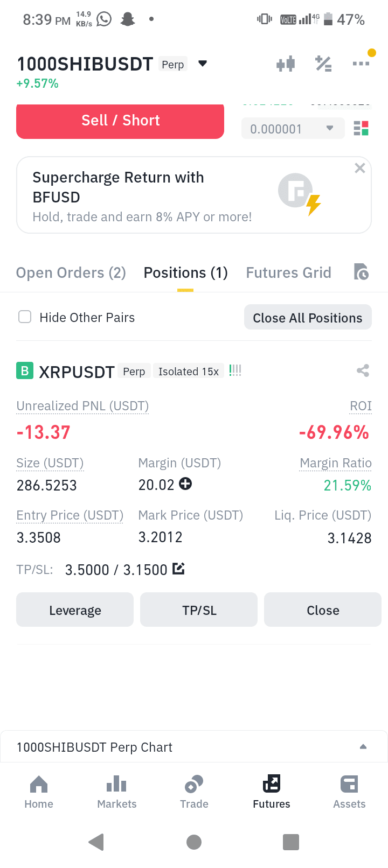Open the Leverage adjustment button
The width and height of the screenshot is (388, 868).
[75, 610]
